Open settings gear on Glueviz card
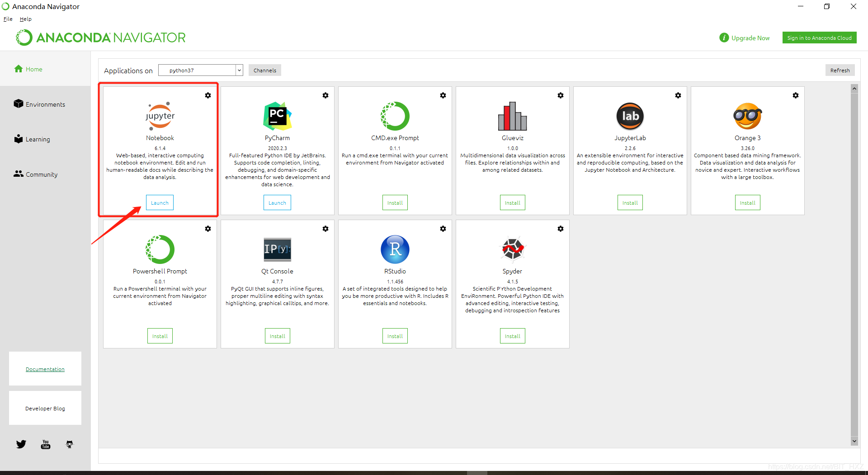The width and height of the screenshot is (868, 475). coord(561,95)
